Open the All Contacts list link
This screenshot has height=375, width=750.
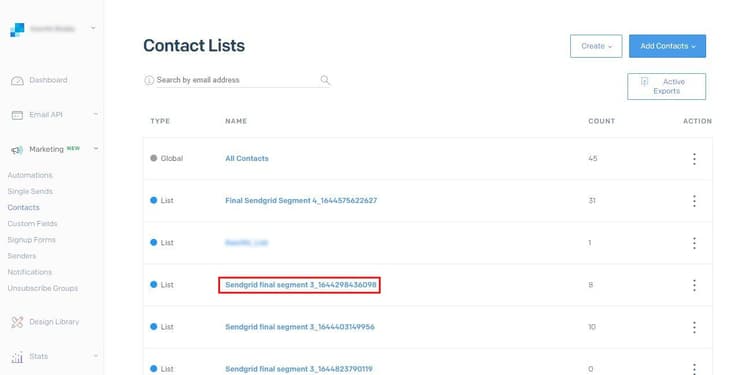247,158
